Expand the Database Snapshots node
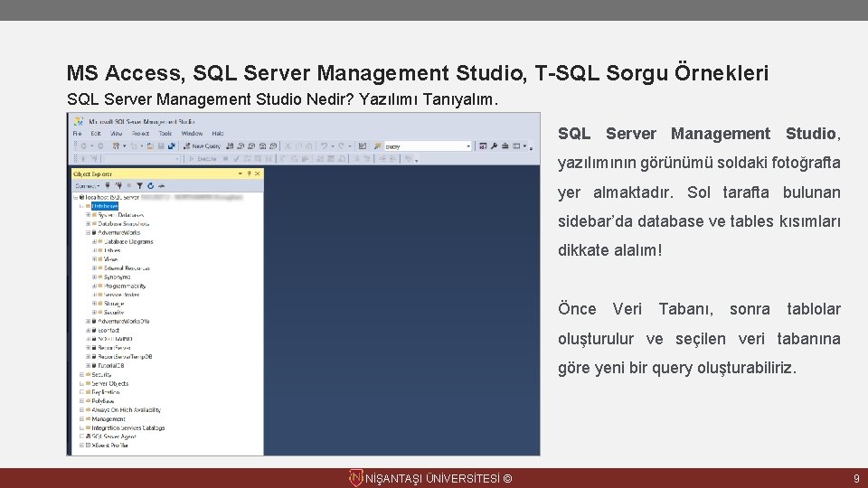The width and height of the screenshot is (868, 488). pos(88,223)
